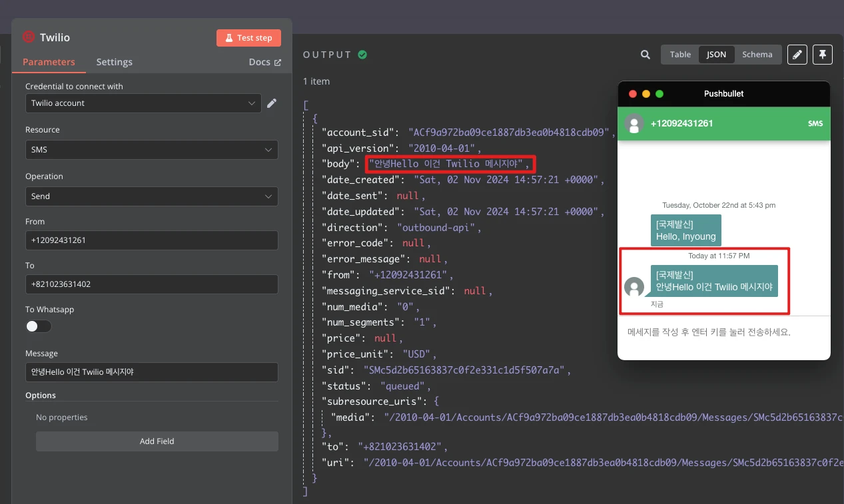Maximize Pushbullet with the green button
The image size is (844, 504).
659,94
